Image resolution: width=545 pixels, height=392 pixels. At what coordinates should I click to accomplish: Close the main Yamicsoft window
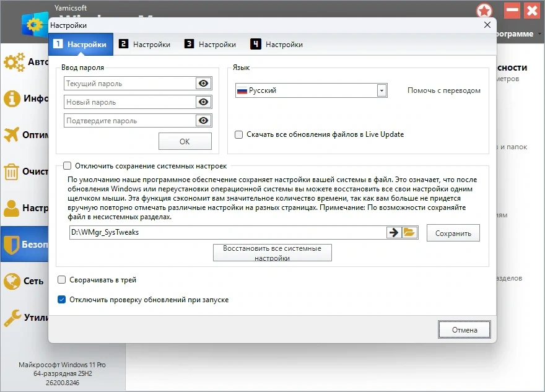pyautogui.click(x=532, y=11)
